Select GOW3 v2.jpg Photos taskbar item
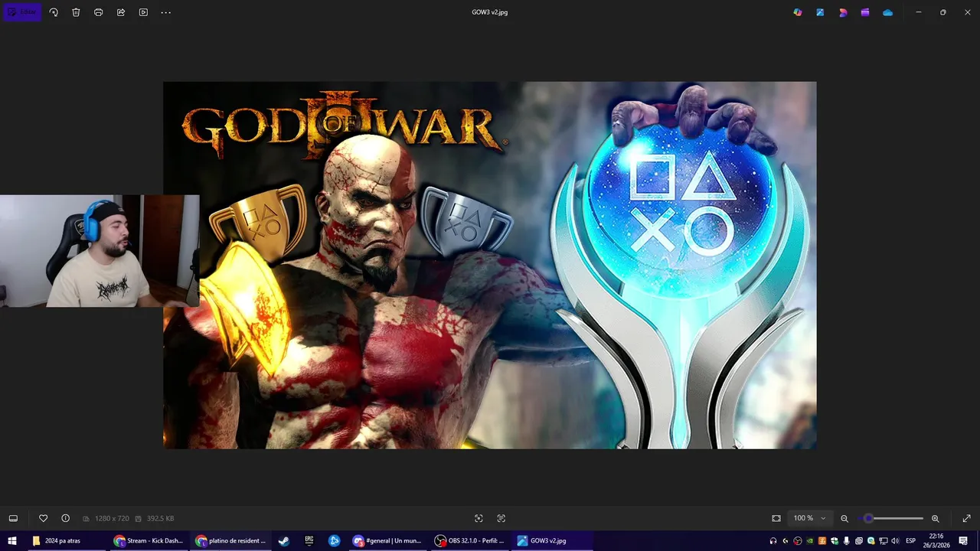Image resolution: width=980 pixels, height=551 pixels. pos(551,540)
